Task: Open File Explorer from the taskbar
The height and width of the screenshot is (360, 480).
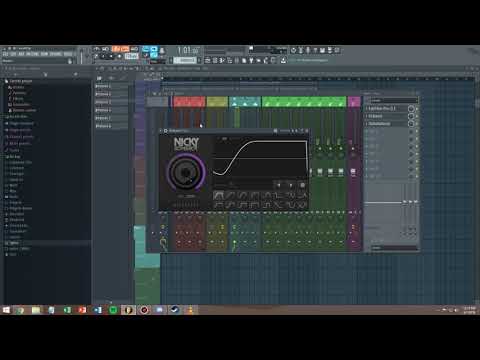Action: click(36, 310)
